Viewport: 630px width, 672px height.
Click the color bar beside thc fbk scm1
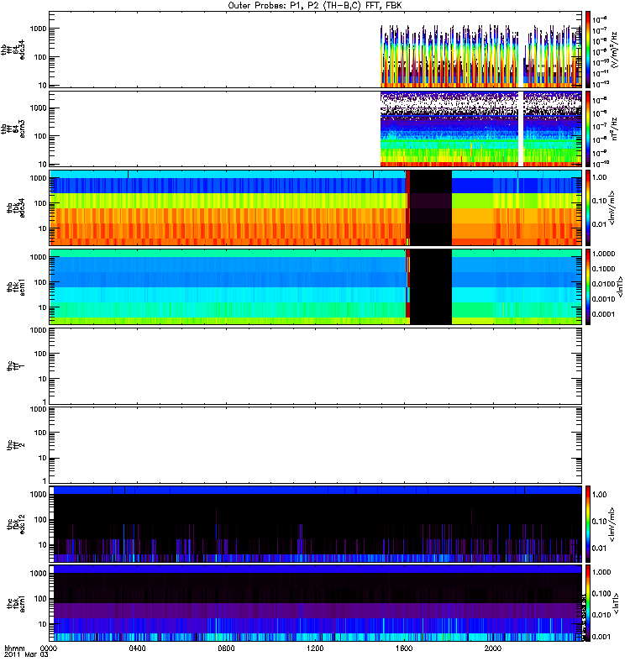[588, 603]
